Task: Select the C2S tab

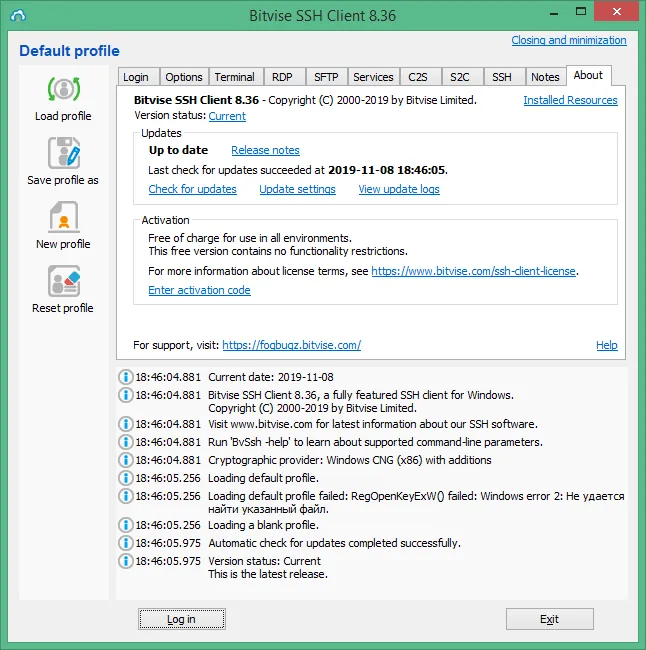Action: [x=420, y=77]
